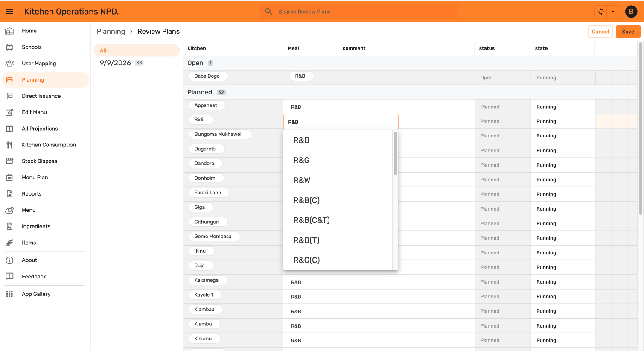Select R&G from the meal dropdown
This screenshot has width=644, height=351.
pyautogui.click(x=338, y=160)
